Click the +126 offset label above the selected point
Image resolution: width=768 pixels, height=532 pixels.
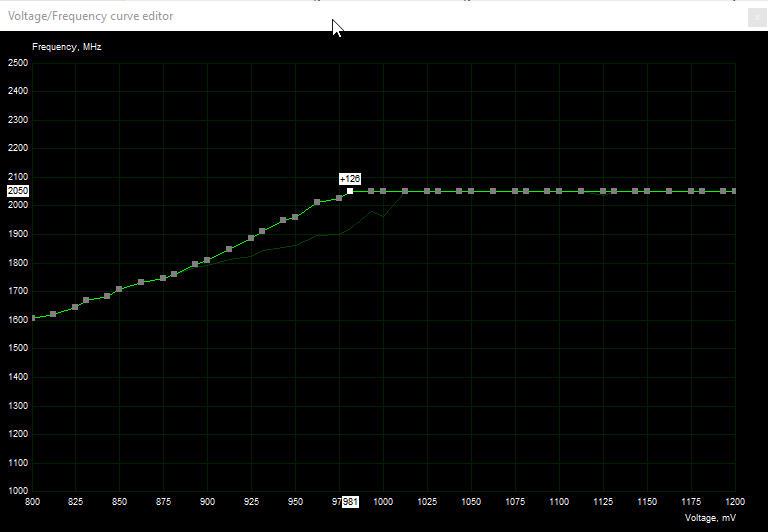tap(350, 179)
